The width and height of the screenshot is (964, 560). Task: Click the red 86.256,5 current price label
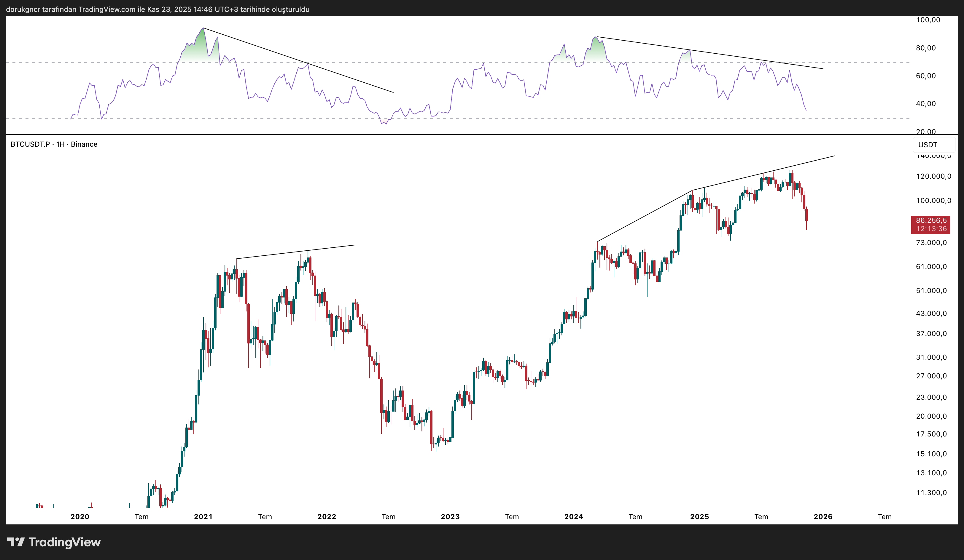point(931,220)
